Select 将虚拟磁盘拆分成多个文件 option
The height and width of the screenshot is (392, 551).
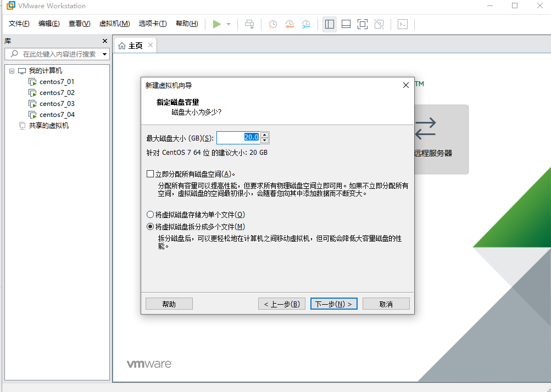[149, 226]
